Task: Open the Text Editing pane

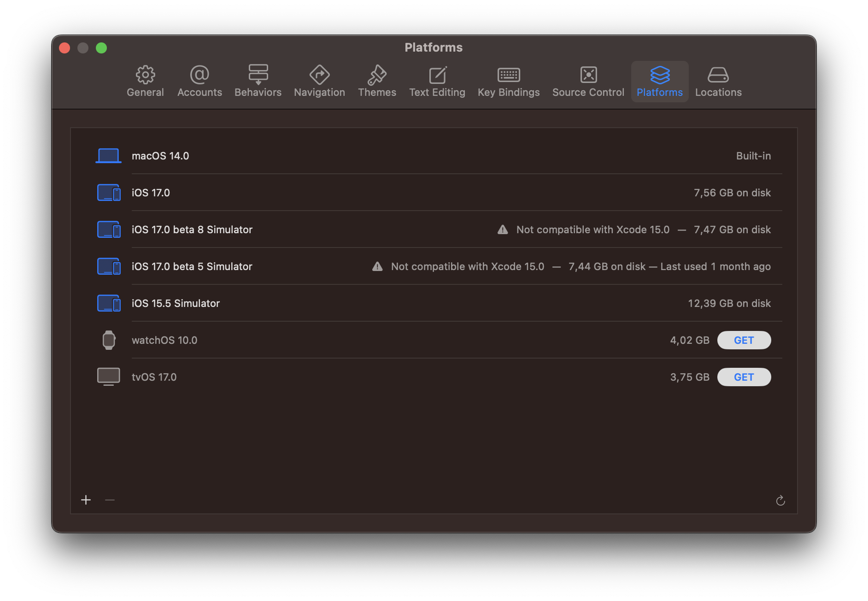Action: click(437, 81)
